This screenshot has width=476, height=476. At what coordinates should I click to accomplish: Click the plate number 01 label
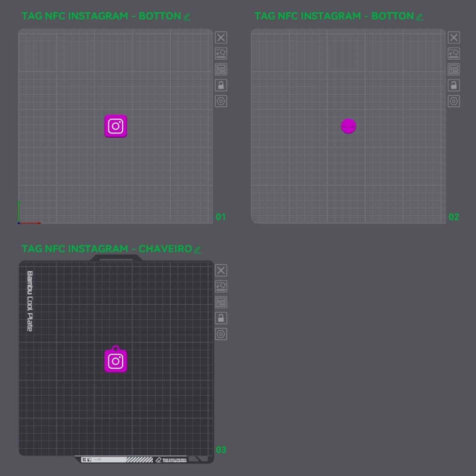221,217
